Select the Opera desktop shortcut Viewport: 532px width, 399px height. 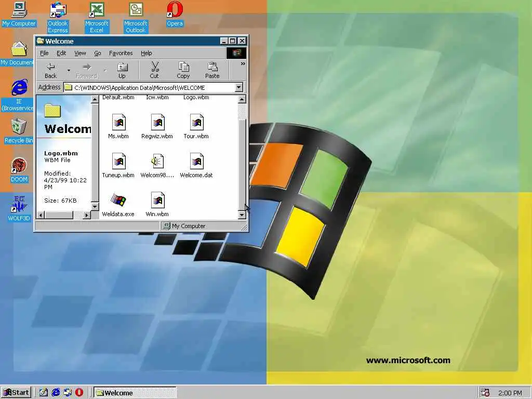[x=175, y=14]
